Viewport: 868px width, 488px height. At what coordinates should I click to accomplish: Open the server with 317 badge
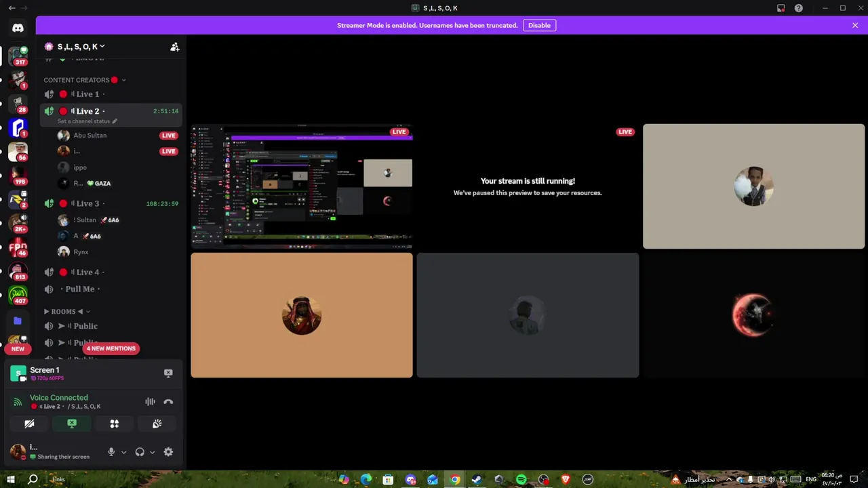pyautogui.click(x=18, y=56)
